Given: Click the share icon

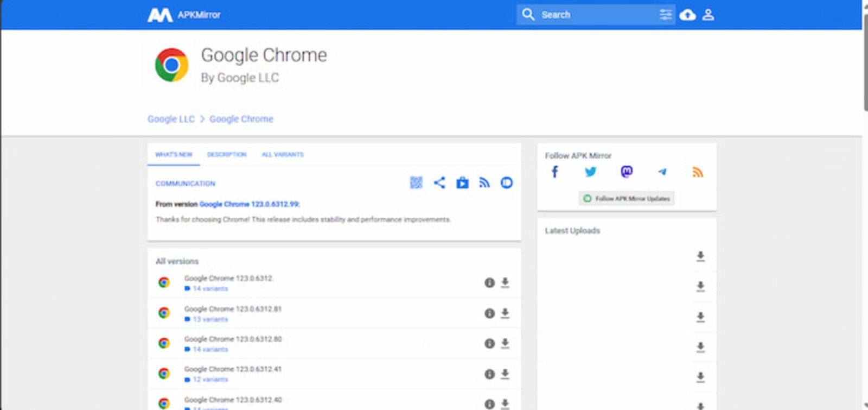Looking at the screenshot, I should tap(439, 183).
